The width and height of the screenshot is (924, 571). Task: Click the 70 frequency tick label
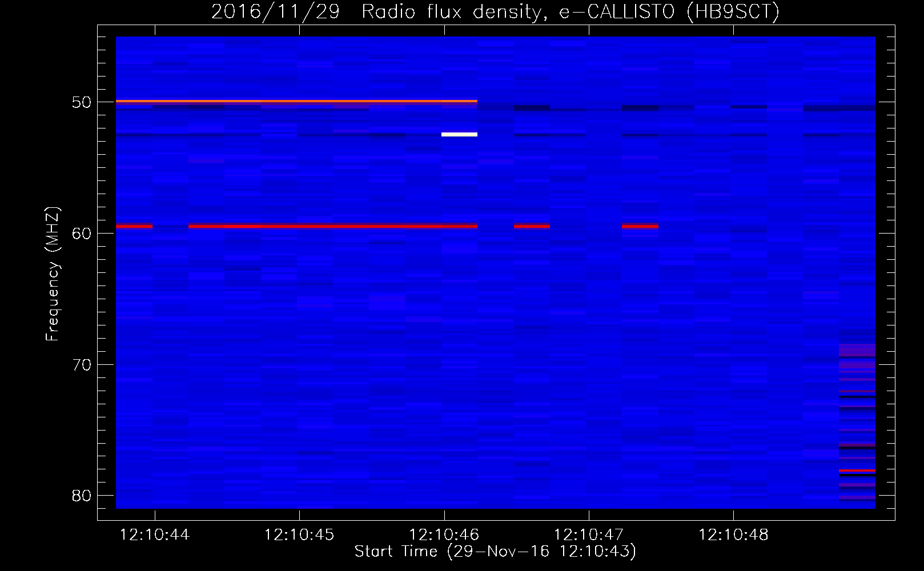pyautogui.click(x=82, y=365)
